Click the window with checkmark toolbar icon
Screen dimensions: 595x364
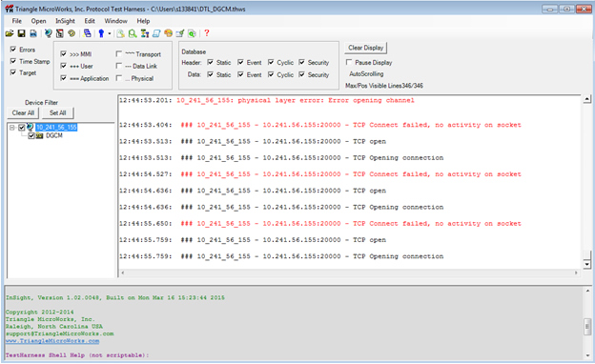(x=180, y=33)
